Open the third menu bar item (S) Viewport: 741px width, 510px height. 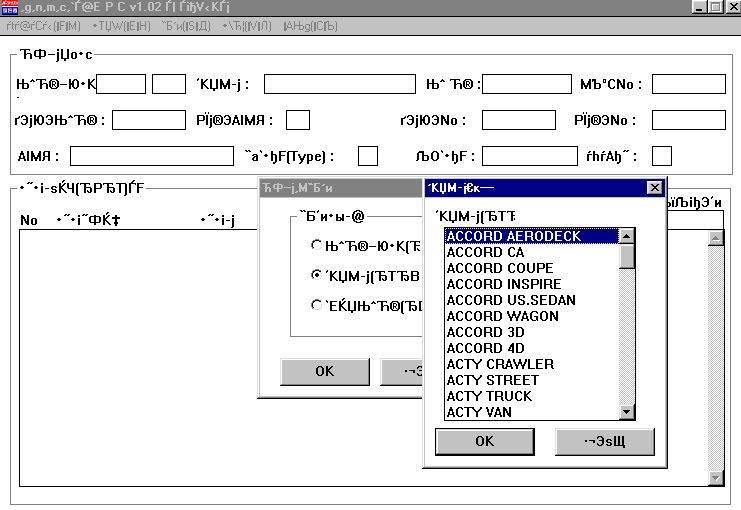[x=186, y=26]
